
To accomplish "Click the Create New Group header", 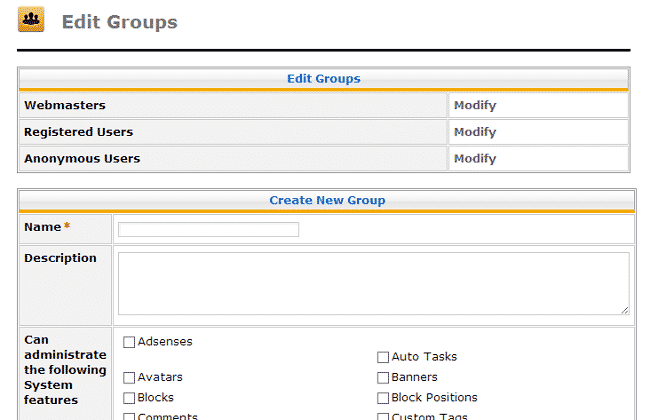I will click(x=326, y=200).
